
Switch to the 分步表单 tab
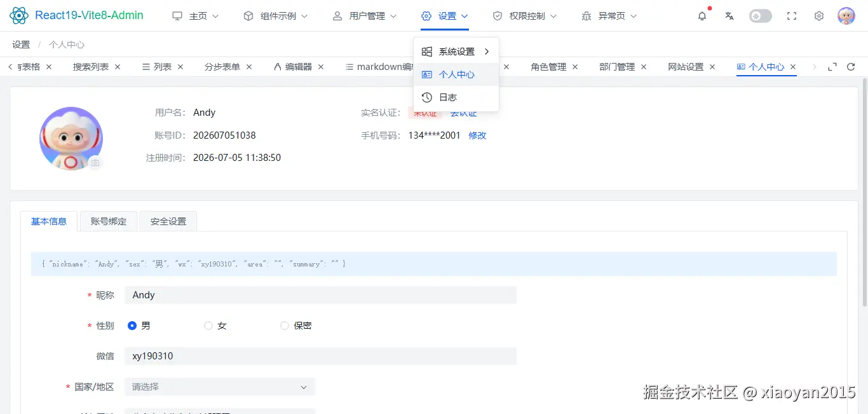[222, 67]
